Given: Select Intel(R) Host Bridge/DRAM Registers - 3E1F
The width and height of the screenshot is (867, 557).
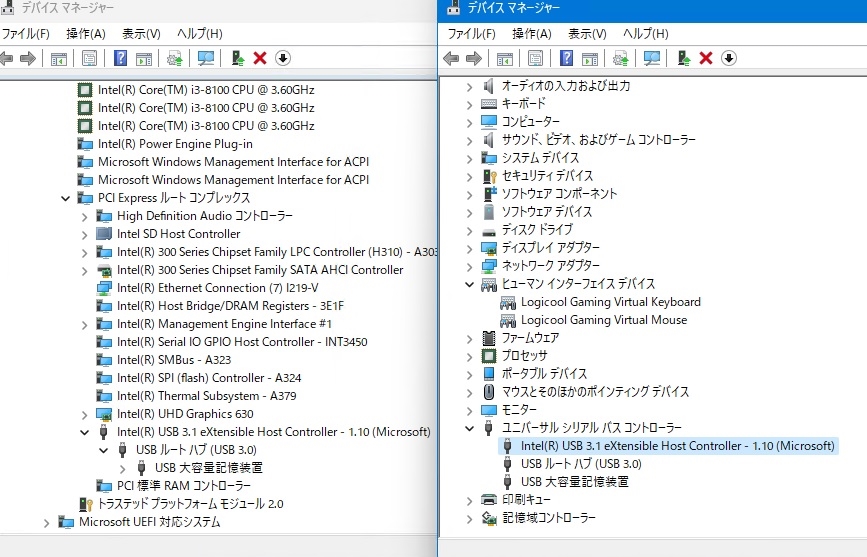Looking at the screenshot, I should (x=230, y=306).
